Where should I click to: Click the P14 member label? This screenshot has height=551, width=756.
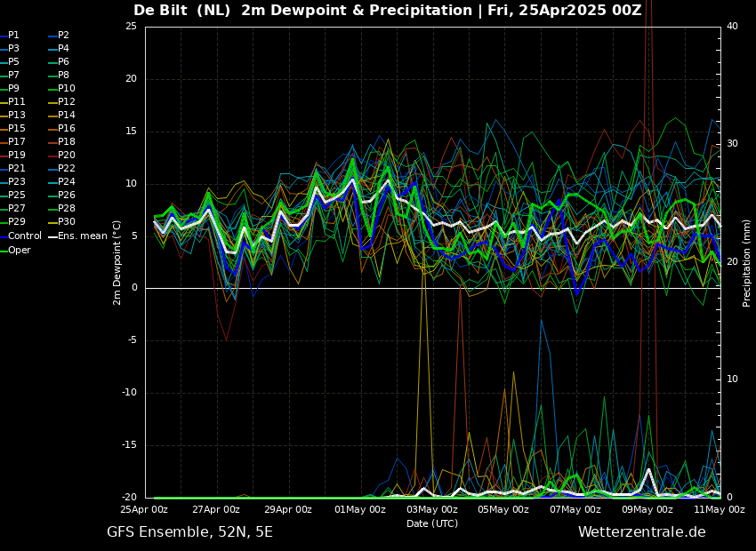click(62, 116)
